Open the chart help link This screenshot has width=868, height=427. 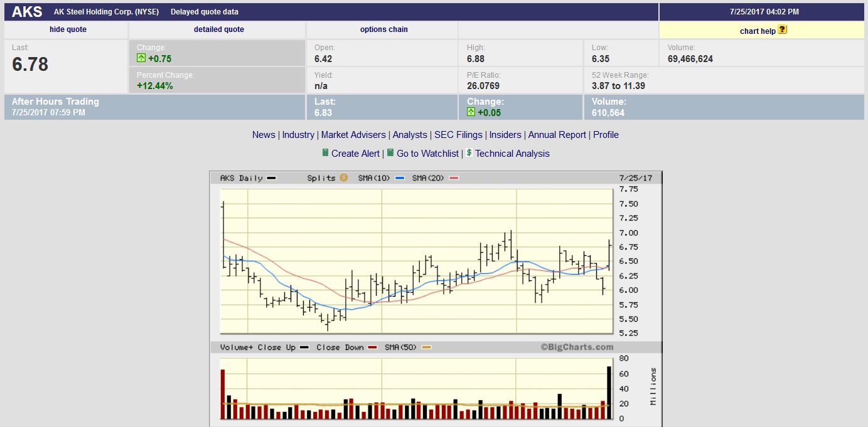(758, 31)
